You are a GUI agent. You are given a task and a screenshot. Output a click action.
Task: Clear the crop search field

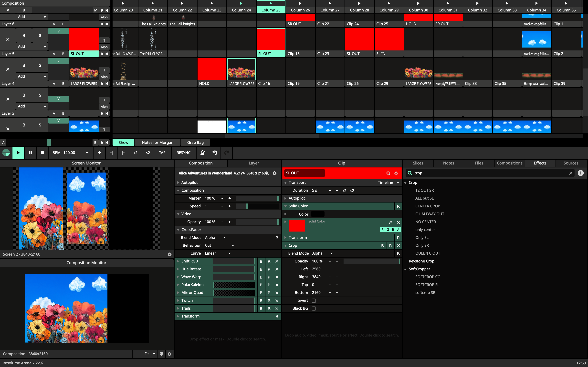point(570,173)
